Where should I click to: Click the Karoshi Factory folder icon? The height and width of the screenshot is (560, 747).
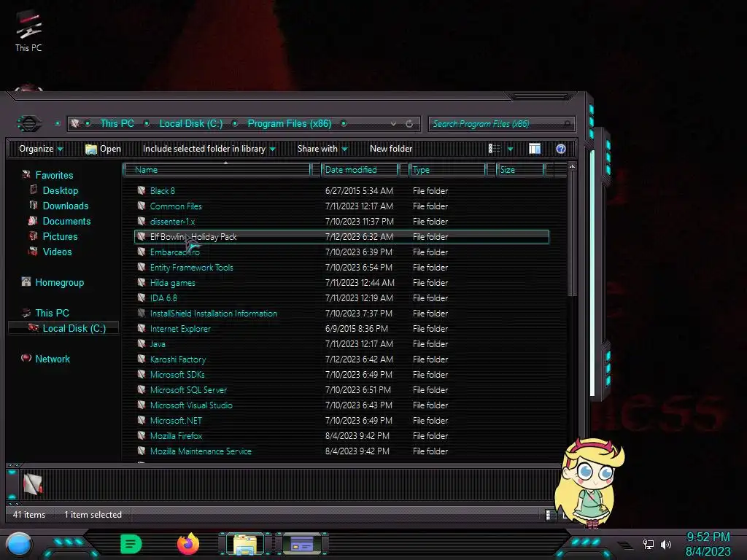point(142,359)
